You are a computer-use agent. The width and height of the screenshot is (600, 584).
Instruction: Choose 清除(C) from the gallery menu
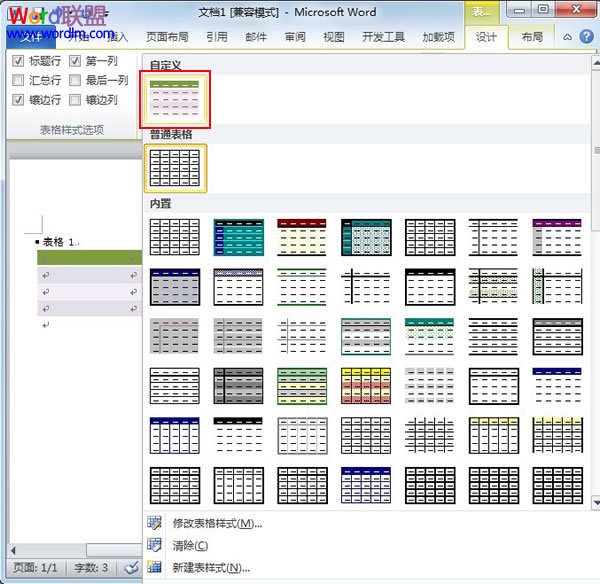tap(190, 545)
